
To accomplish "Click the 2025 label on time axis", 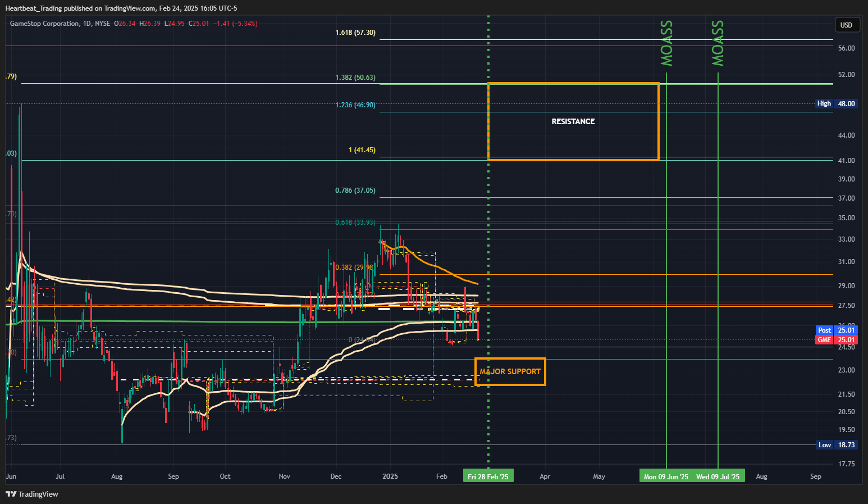I will (390, 476).
